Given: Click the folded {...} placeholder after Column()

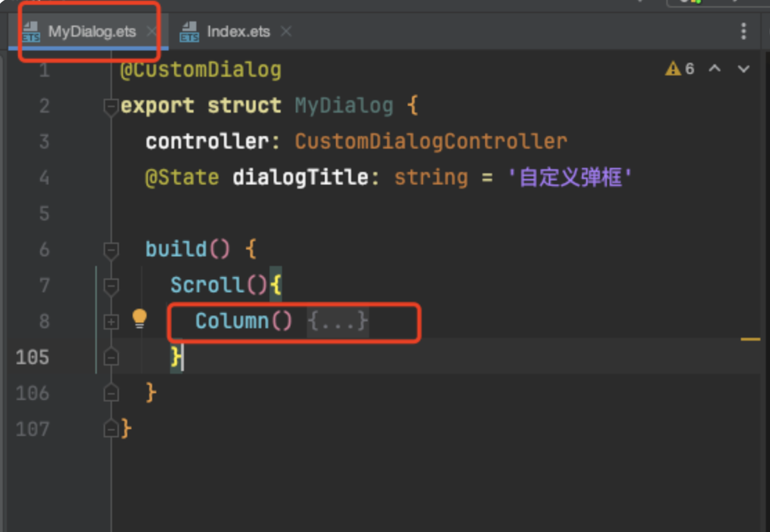Looking at the screenshot, I should 337,321.
